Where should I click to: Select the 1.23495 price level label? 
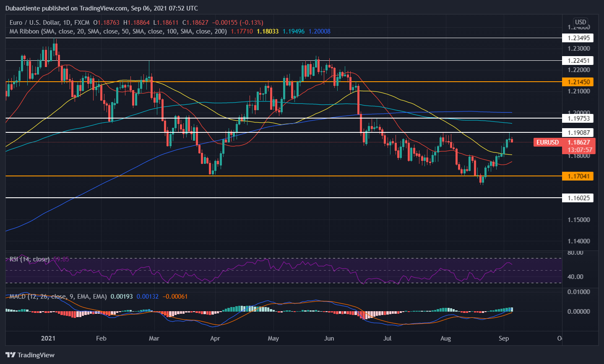(x=578, y=38)
